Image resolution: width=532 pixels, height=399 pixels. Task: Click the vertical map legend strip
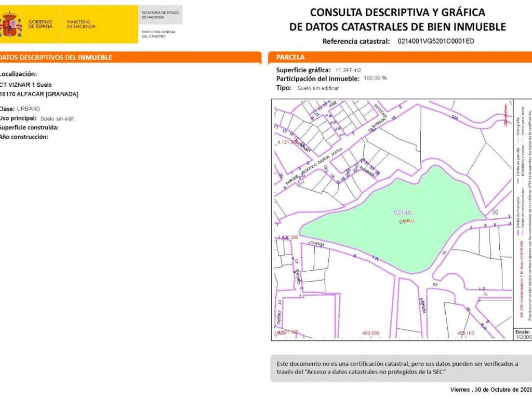pyautogui.click(x=523, y=214)
